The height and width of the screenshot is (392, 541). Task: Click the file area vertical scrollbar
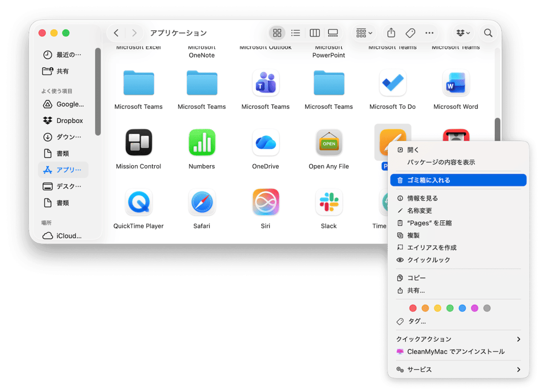[497, 130]
